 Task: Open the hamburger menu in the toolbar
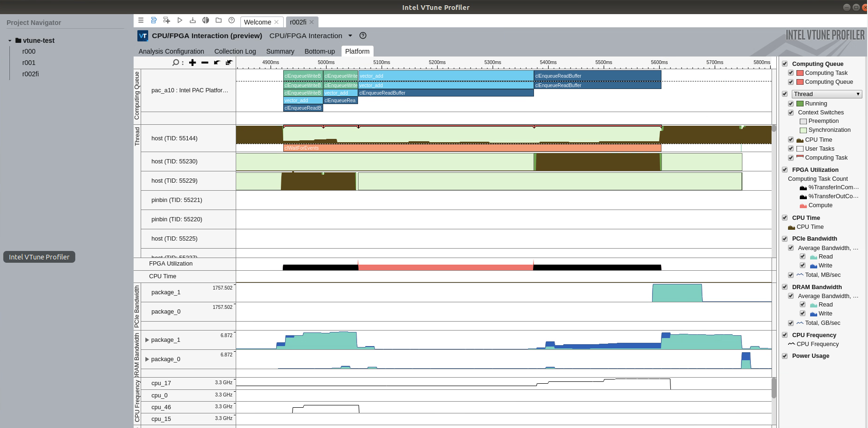(x=141, y=20)
